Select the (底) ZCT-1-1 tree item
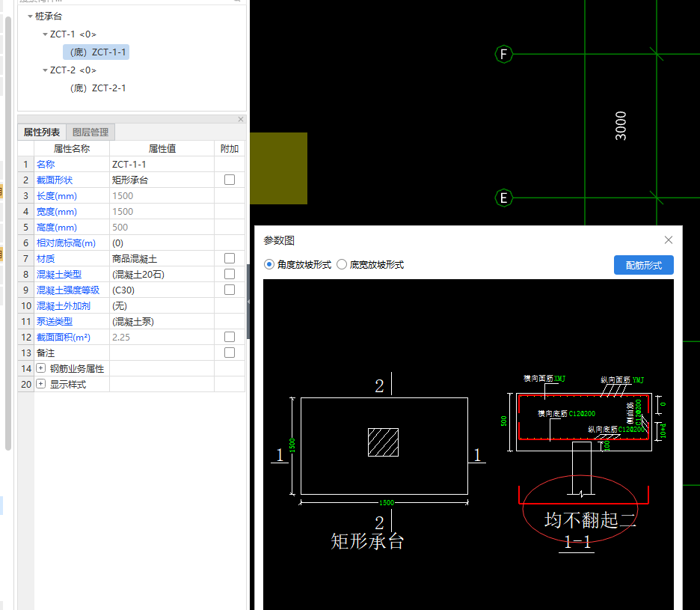Image resolution: width=700 pixels, height=610 pixels. (x=96, y=52)
